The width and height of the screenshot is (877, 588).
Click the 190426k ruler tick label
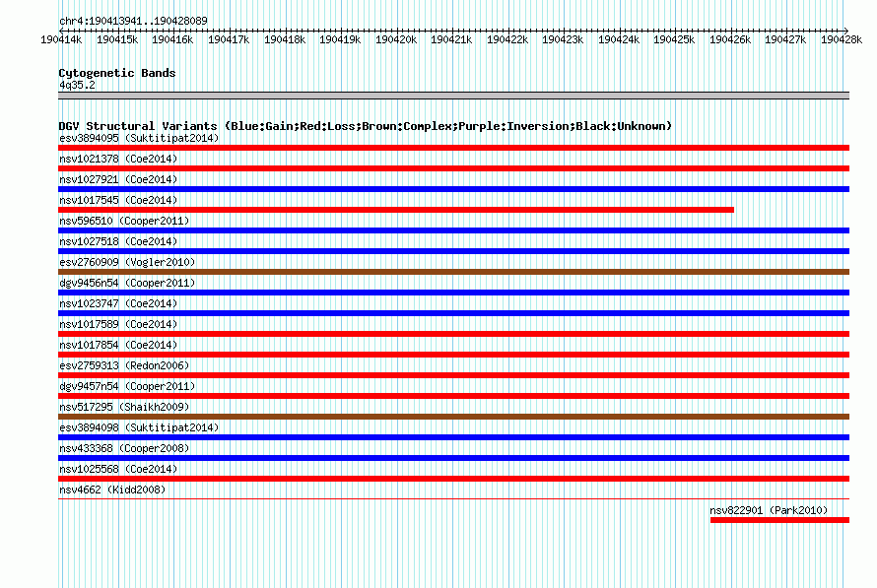(x=730, y=39)
